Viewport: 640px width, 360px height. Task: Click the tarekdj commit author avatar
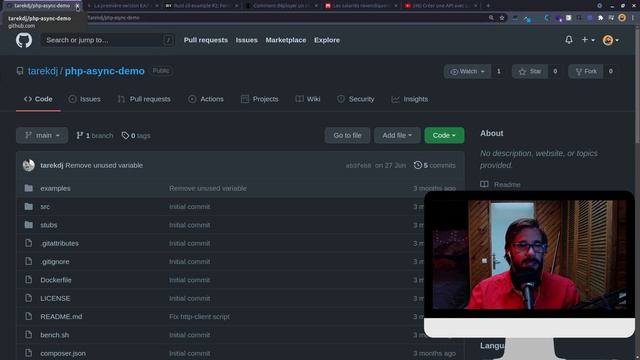point(29,165)
